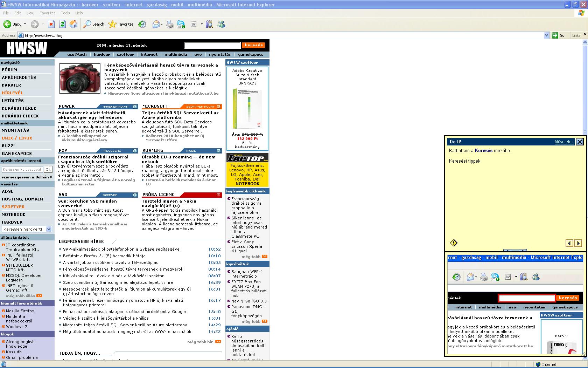Click the MOBIL section arrow icon
The width and height of the screenshot is (588, 368).
point(219,151)
